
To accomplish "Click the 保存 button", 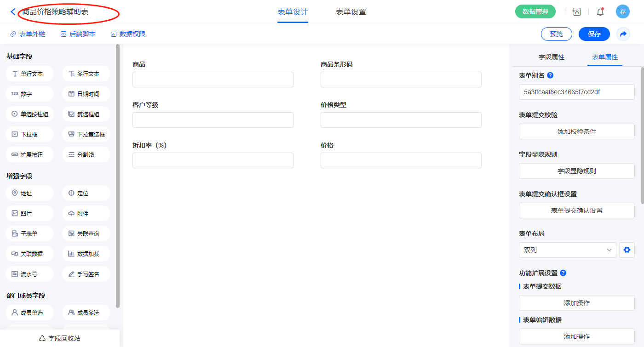I will point(594,34).
